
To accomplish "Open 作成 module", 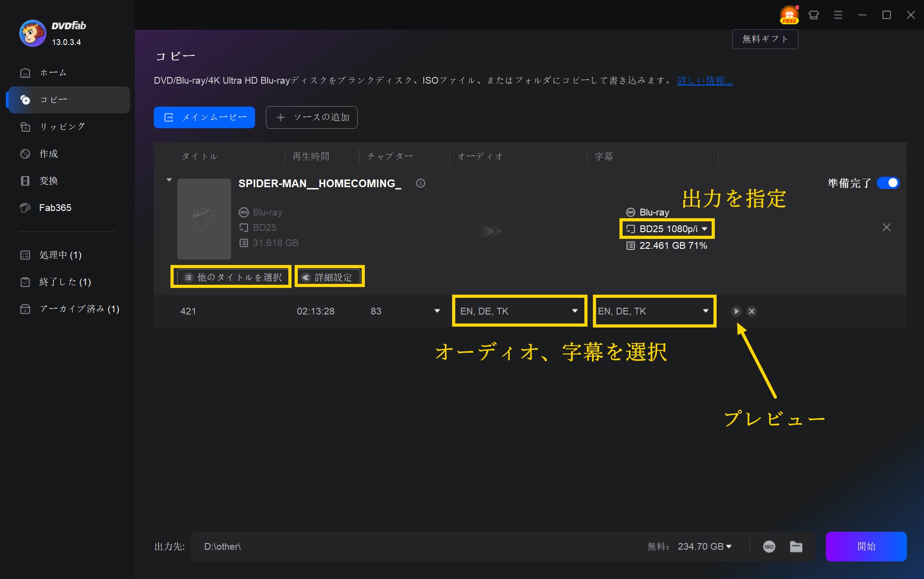I will tap(69, 153).
